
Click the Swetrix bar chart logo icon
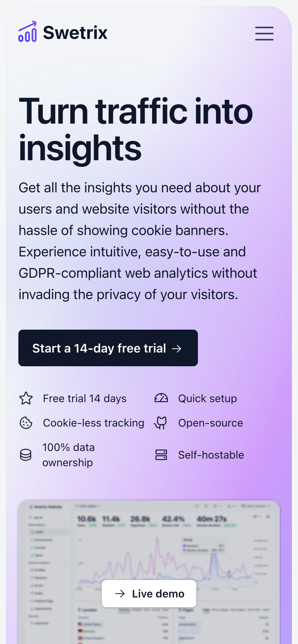(x=28, y=32)
